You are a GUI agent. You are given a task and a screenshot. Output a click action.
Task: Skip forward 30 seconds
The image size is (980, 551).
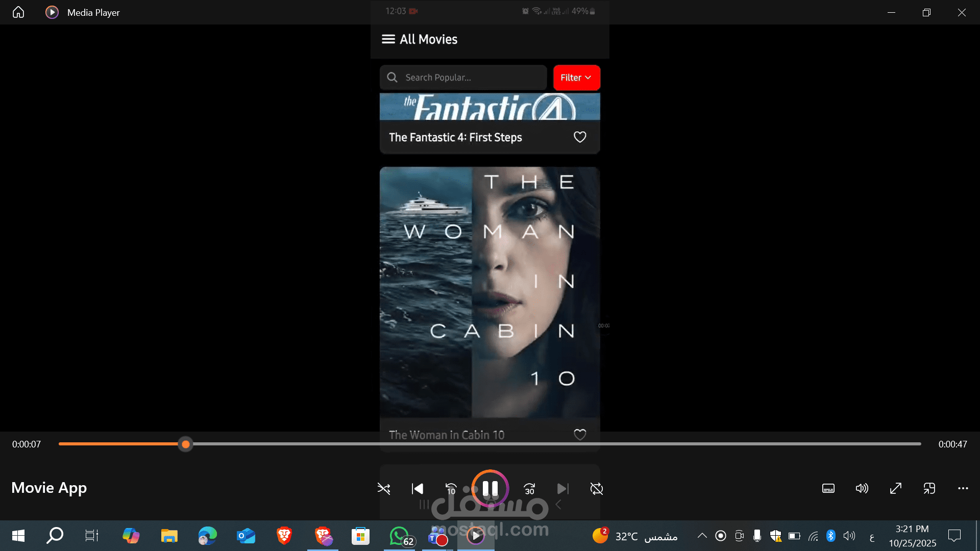click(530, 489)
